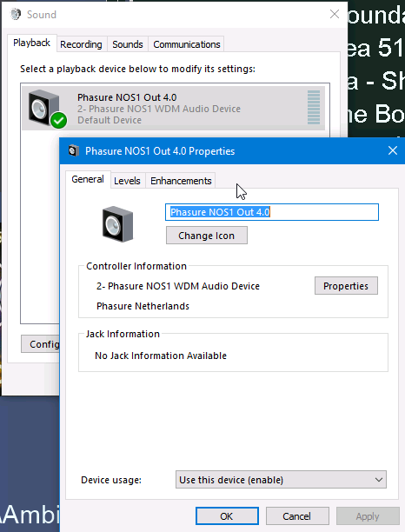Switch to the Levels tab
The width and height of the screenshot is (405, 532).
[127, 181]
